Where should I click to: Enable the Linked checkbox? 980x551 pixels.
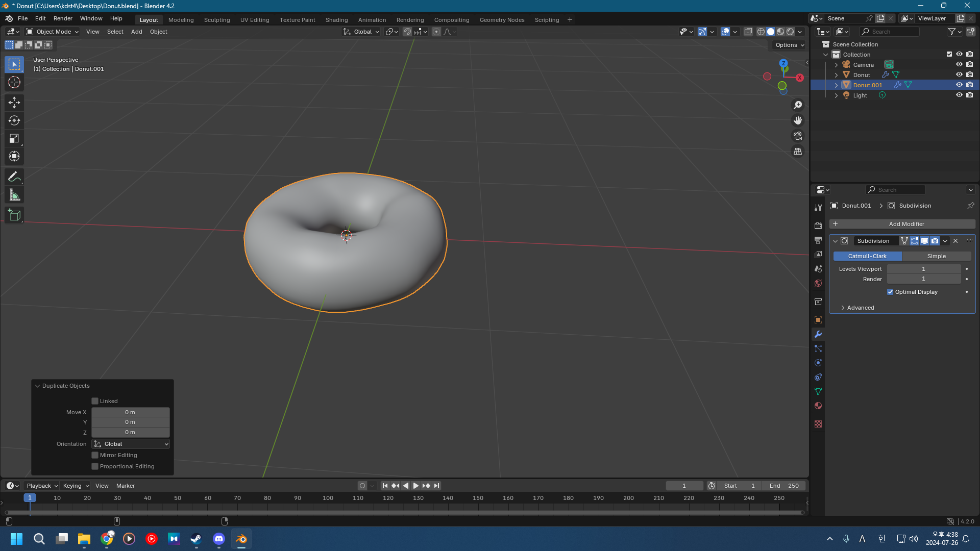point(95,401)
